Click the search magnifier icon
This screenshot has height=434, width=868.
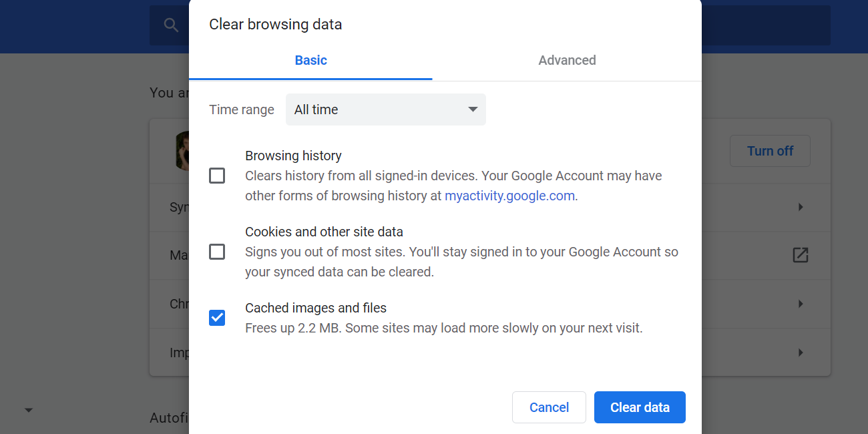click(x=171, y=24)
